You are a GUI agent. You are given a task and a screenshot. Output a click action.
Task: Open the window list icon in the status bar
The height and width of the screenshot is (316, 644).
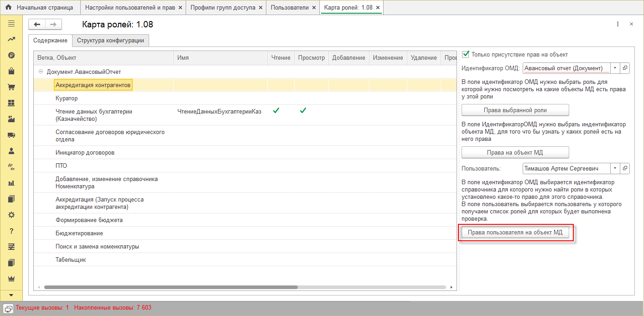coord(8,308)
